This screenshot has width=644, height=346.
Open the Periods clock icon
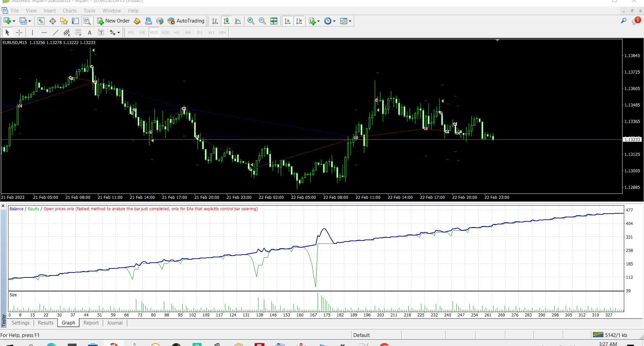(x=328, y=21)
